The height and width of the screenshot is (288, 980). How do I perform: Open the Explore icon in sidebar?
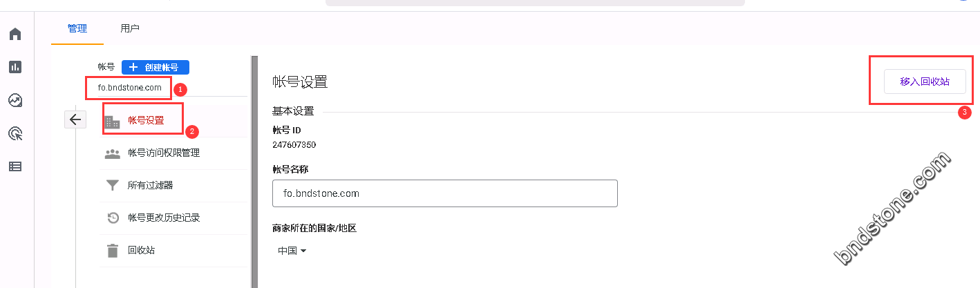tap(15, 100)
